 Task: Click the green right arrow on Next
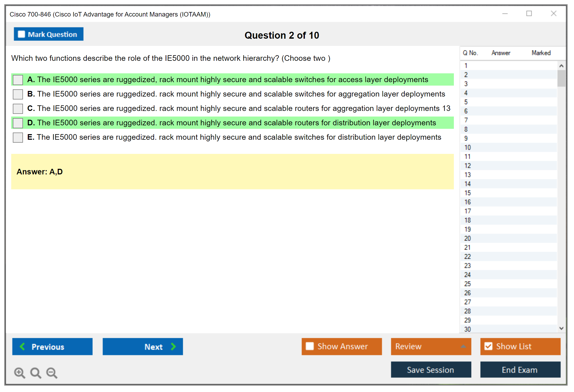173,346
